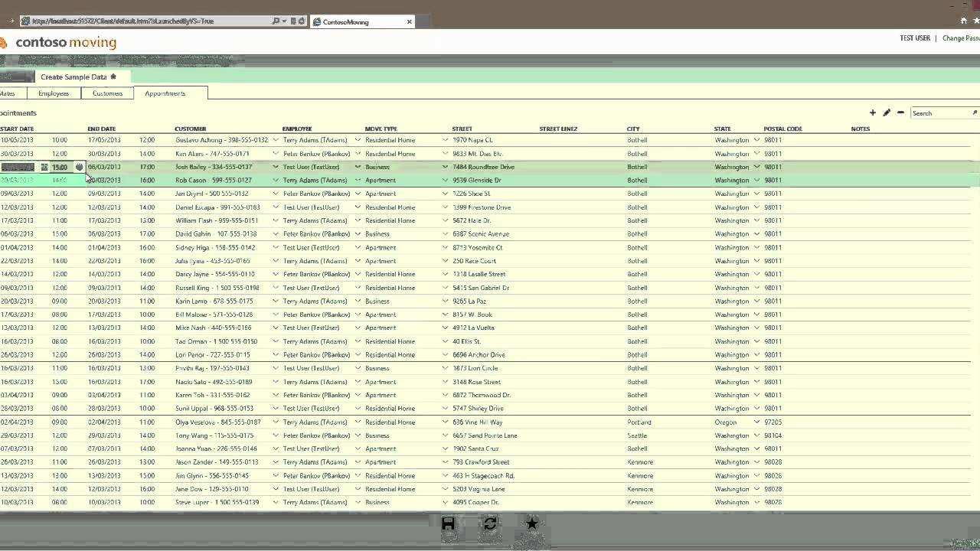Click the calendar picker icon in edited row
The image size is (980, 551).
click(44, 167)
